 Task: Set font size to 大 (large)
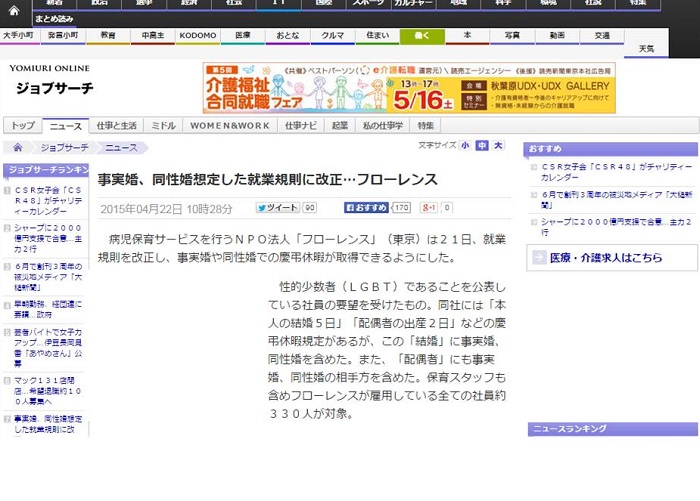499,146
